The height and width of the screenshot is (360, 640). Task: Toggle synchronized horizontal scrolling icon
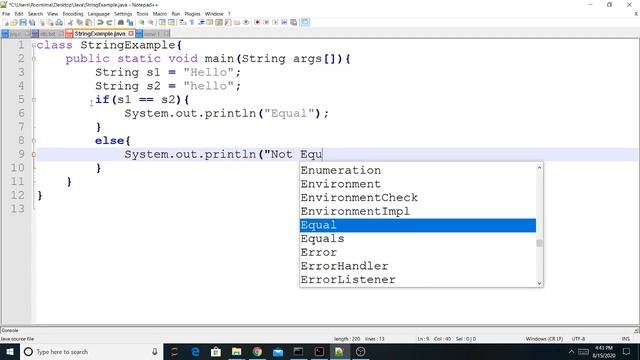(171, 22)
